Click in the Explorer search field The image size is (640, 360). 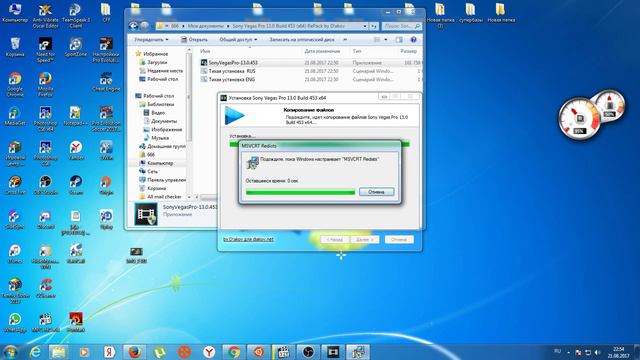click(402, 26)
